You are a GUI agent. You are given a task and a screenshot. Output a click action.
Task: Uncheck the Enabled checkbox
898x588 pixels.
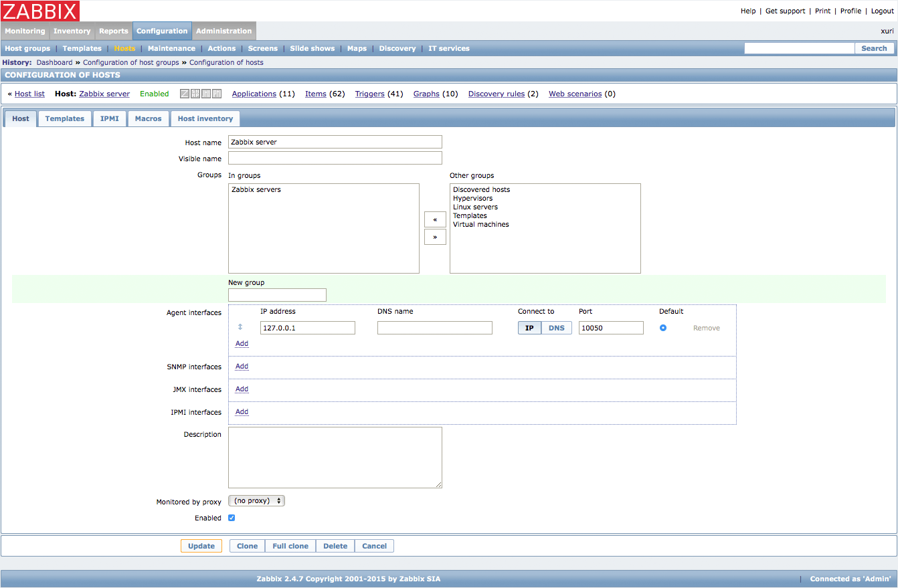[232, 518]
